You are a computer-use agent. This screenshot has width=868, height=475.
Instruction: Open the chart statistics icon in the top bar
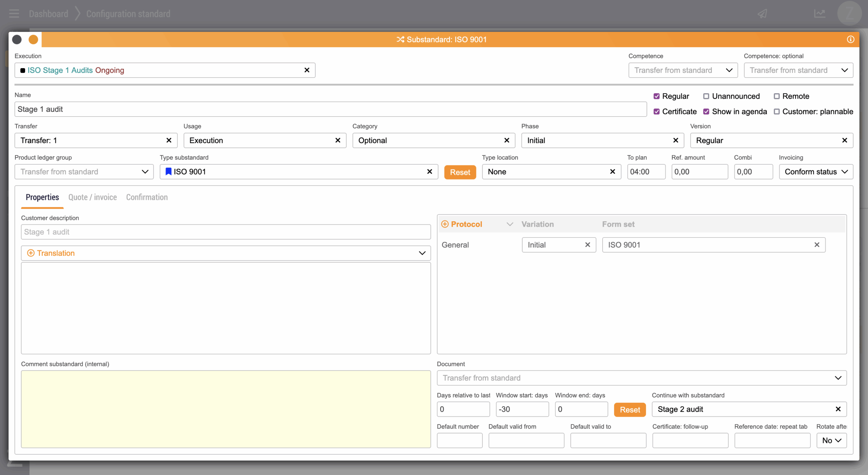[820, 14]
